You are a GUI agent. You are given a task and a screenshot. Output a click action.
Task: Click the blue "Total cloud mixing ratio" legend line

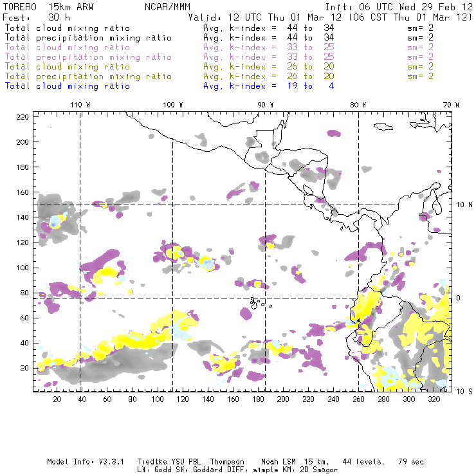tap(68, 86)
